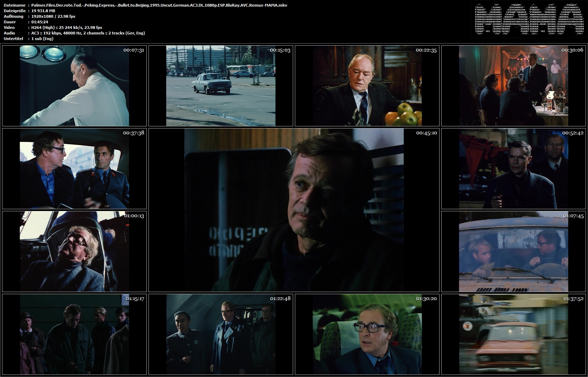This screenshot has height=377, width=588.
Task: Click the Auflösung label
Action: [x=14, y=16]
